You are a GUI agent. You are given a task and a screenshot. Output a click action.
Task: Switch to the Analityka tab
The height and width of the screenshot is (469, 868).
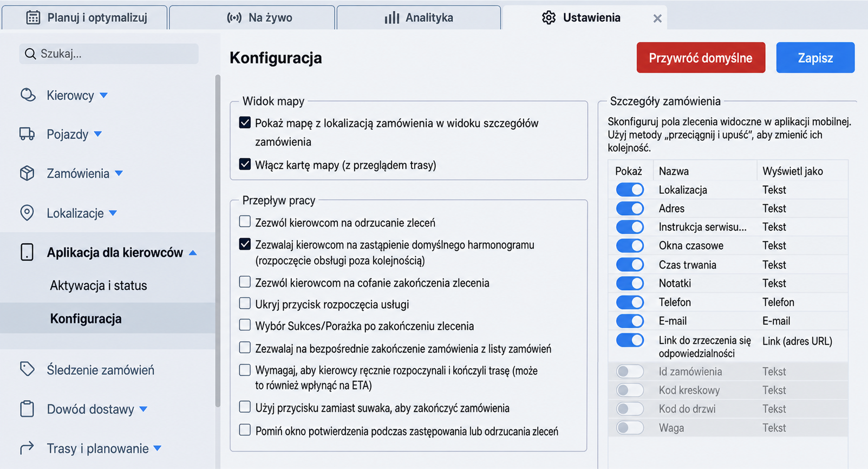pyautogui.click(x=419, y=17)
